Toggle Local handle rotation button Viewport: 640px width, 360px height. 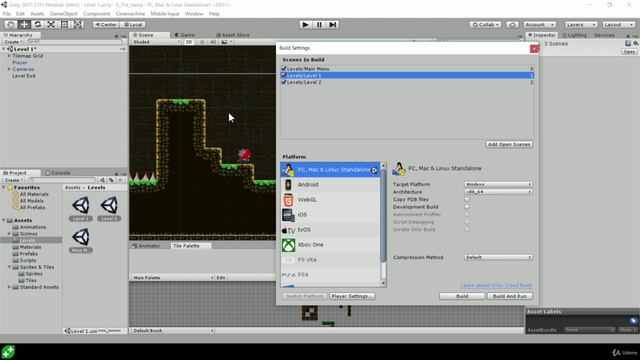(x=133, y=24)
